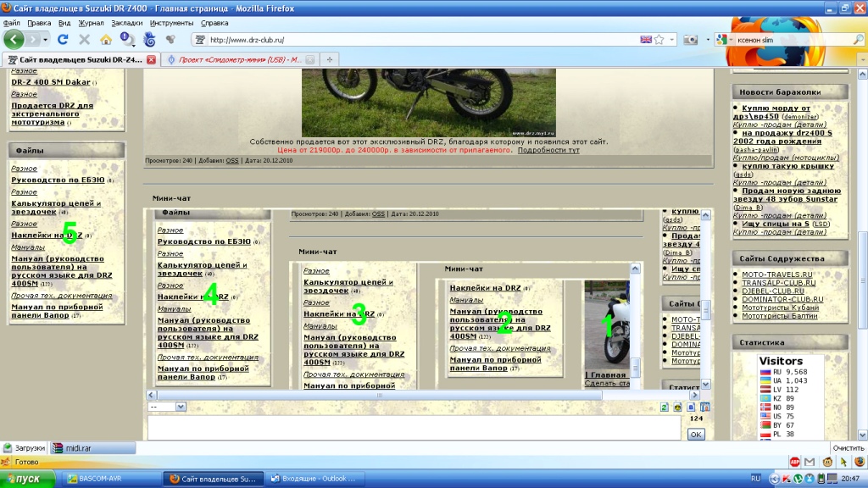Screen dimensions: 868x488
Task: Open the '--' dropdown below the mini-chat
Action: (167, 407)
